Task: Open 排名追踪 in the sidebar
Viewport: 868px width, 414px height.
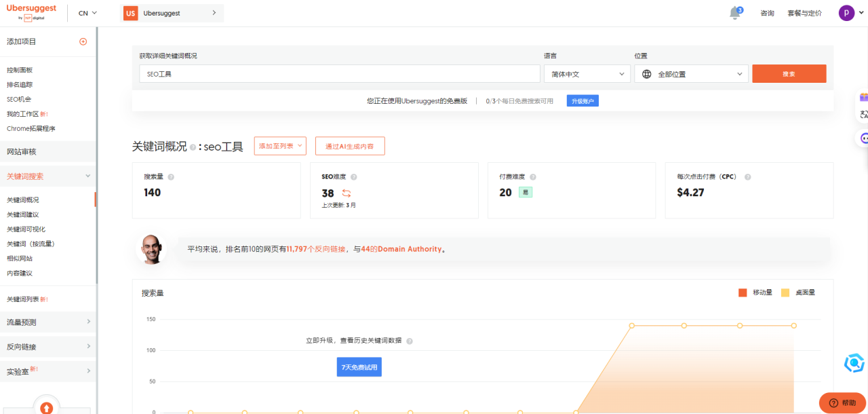Action: [x=20, y=85]
